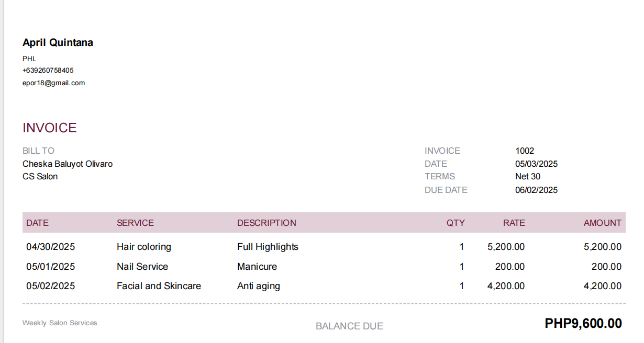Click the DESCRIPTION column header
644x343 pixels.
[x=267, y=223]
